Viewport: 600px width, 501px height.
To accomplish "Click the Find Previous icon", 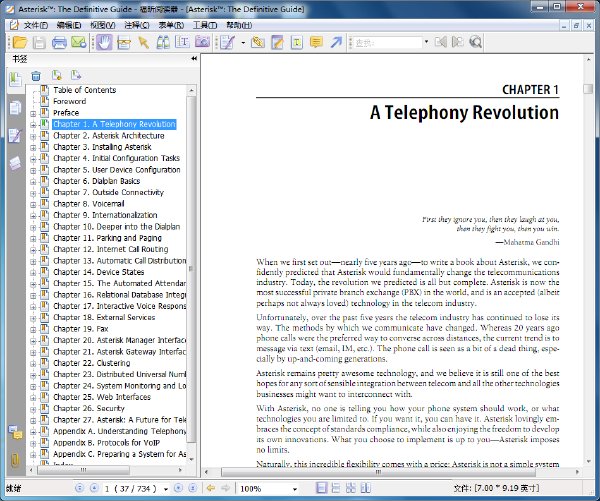I will point(440,42).
